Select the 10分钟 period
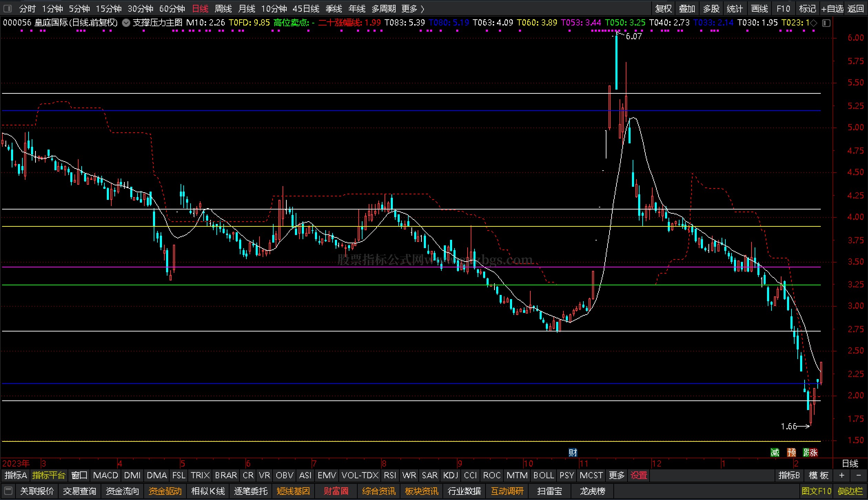 274,9
